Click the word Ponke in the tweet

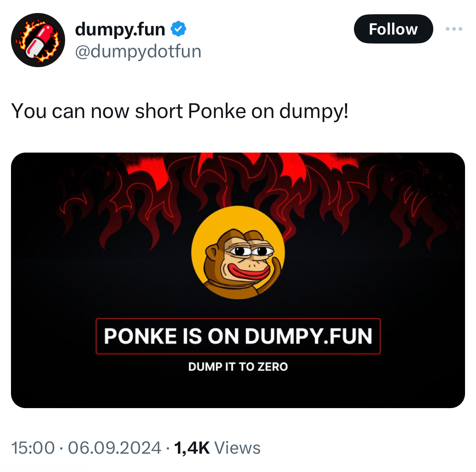point(217,111)
